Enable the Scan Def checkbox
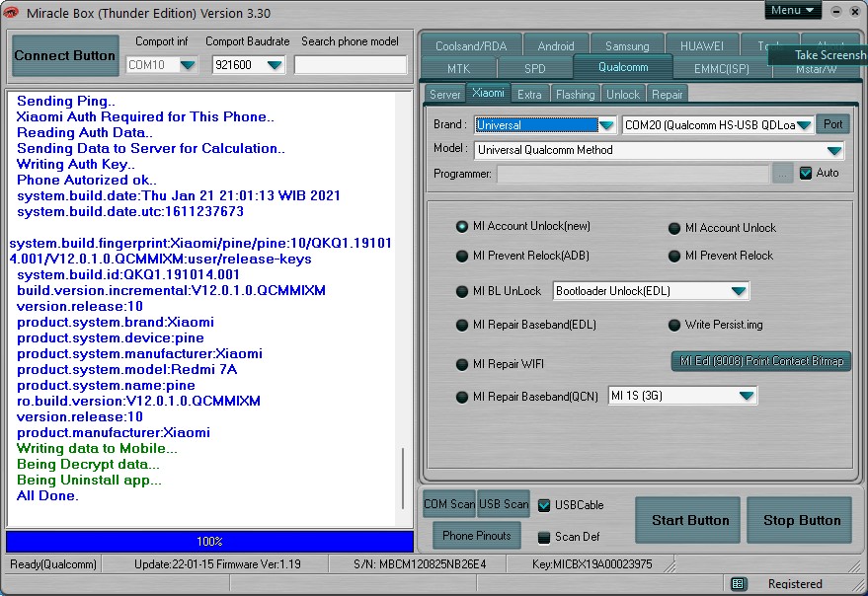The width and height of the screenshot is (868, 596). [544, 537]
